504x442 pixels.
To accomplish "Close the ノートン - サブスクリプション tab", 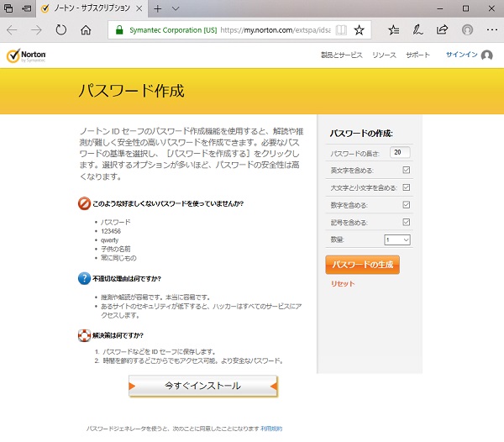I will pyautogui.click(x=139, y=8).
